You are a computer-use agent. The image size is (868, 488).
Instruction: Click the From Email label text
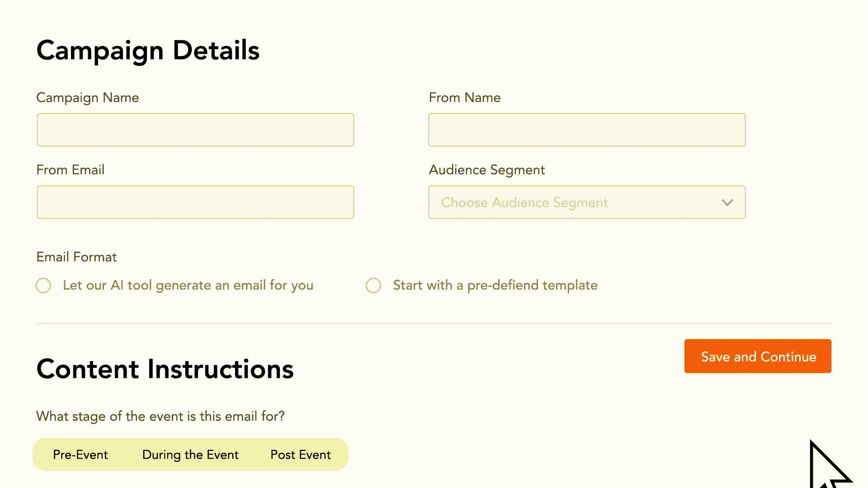pyautogui.click(x=70, y=170)
